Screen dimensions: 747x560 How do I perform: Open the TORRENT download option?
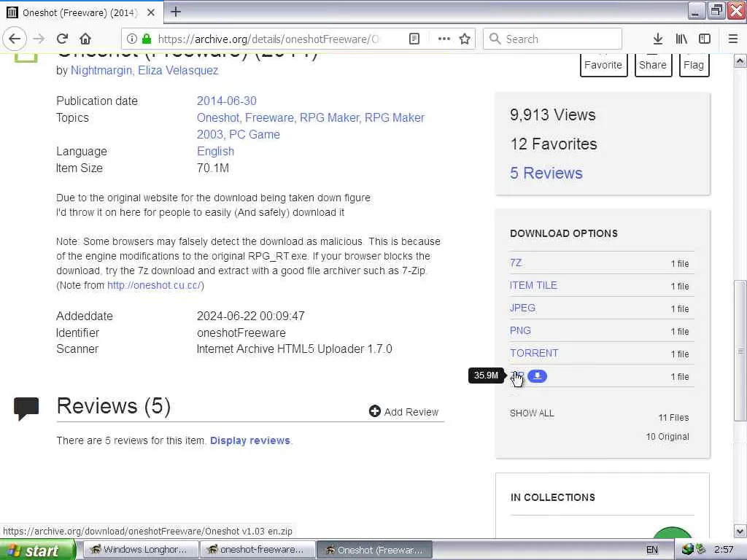533,354
